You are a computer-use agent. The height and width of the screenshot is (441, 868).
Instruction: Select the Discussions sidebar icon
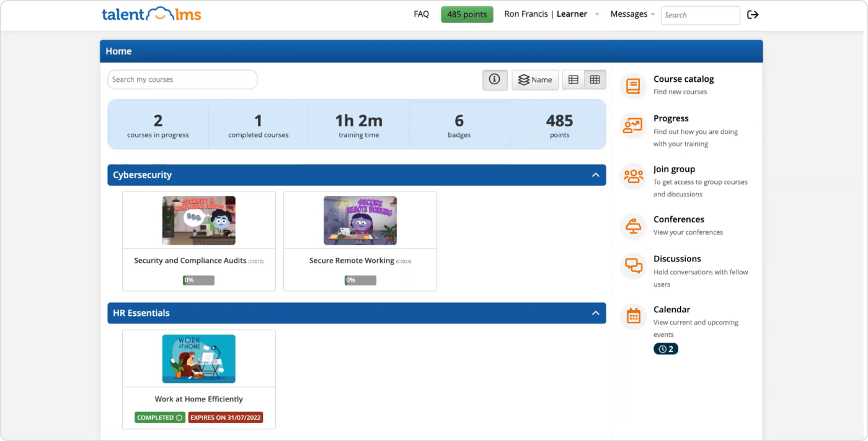(x=632, y=265)
